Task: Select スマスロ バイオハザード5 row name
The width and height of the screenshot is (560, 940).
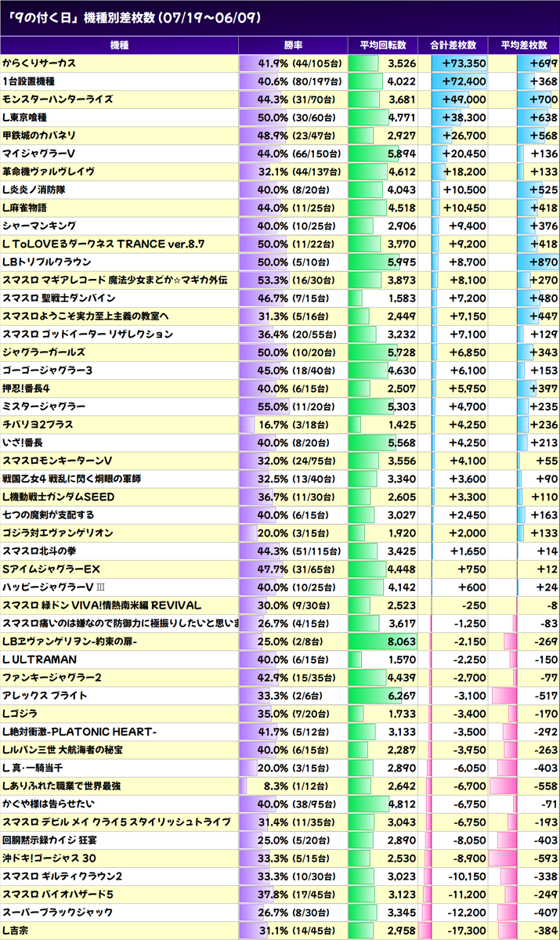Action: pyautogui.click(x=59, y=895)
